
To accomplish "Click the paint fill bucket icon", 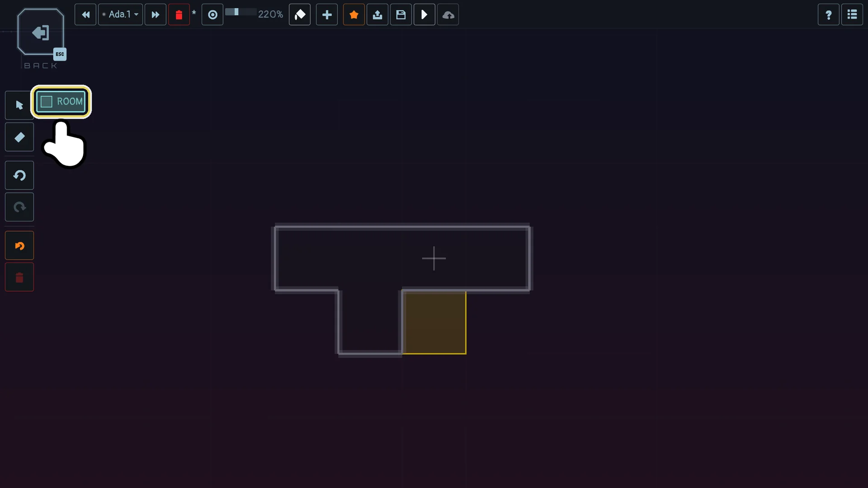I will (x=300, y=14).
